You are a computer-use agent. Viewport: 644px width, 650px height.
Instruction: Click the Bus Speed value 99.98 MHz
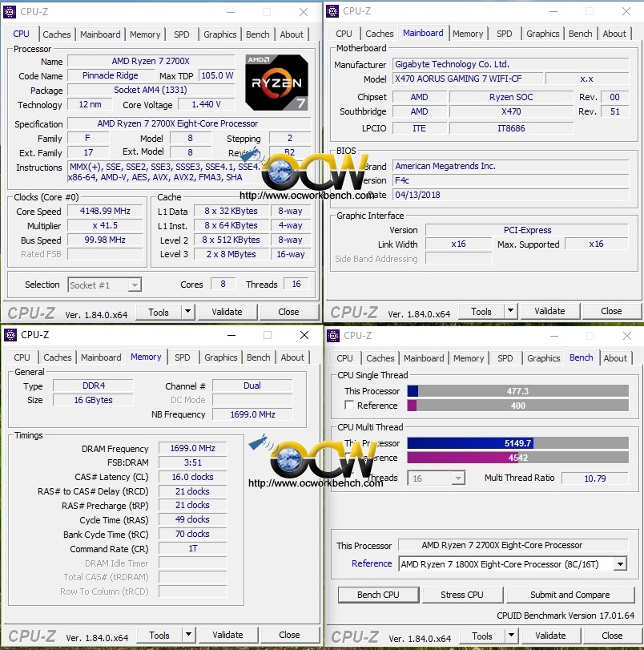[105, 240]
